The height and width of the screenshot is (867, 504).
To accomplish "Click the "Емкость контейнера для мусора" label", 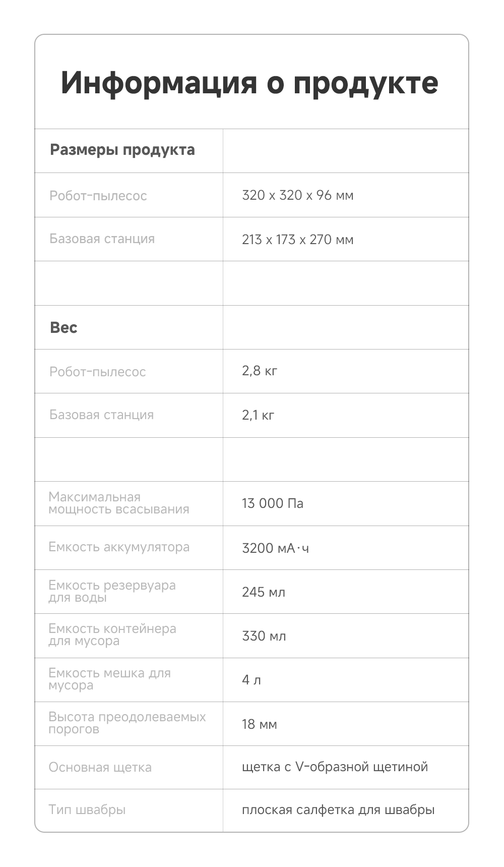I will [112, 635].
